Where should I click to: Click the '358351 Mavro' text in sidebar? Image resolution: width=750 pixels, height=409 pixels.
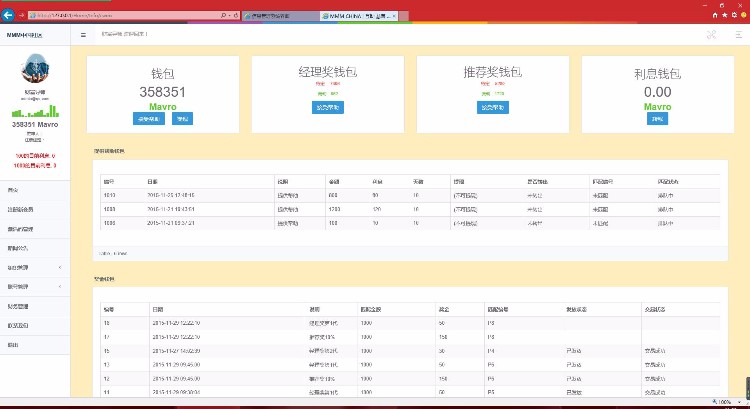(x=35, y=124)
